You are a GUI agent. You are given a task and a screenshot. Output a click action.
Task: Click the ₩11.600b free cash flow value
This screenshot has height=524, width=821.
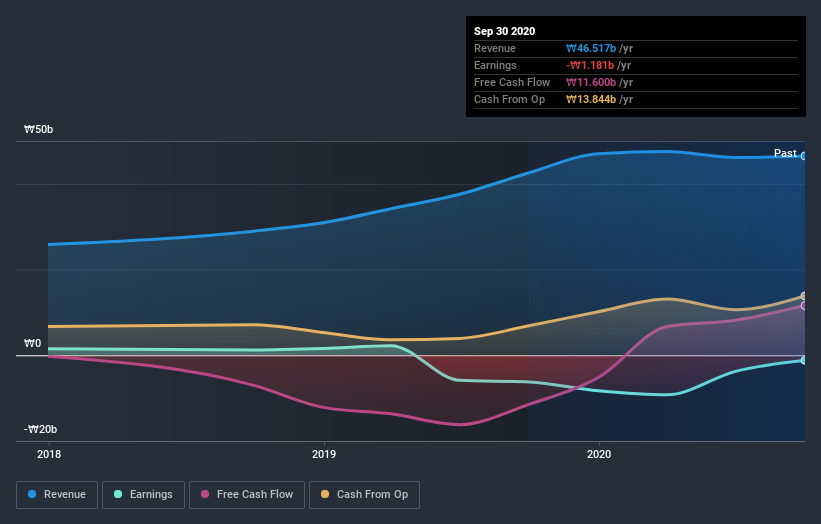click(591, 83)
